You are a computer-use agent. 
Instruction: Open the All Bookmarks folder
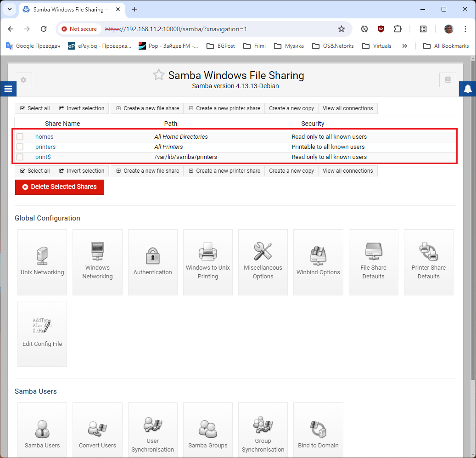[446, 46]
